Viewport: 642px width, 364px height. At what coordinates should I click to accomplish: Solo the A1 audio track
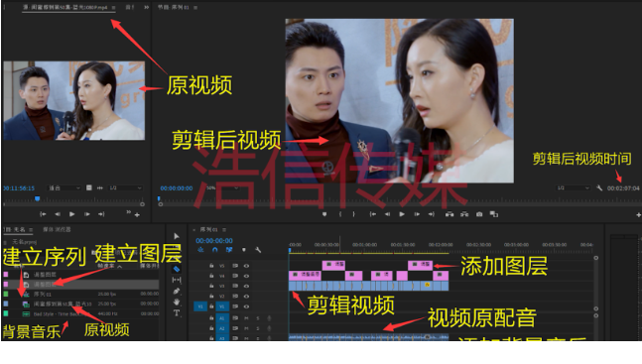tap(258, 318)
